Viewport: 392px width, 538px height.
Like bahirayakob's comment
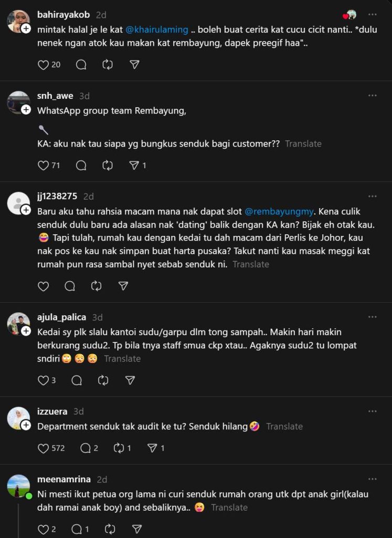(43, 65)
